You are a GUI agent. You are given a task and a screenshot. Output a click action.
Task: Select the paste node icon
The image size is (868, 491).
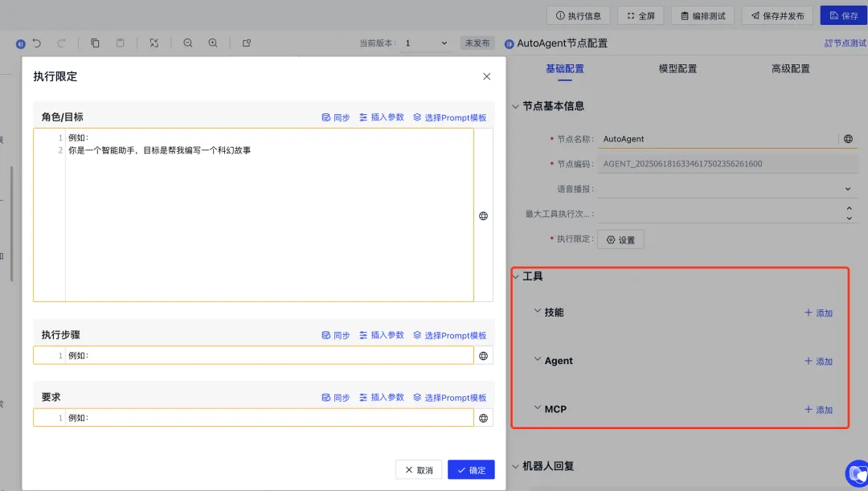[120, 43]
